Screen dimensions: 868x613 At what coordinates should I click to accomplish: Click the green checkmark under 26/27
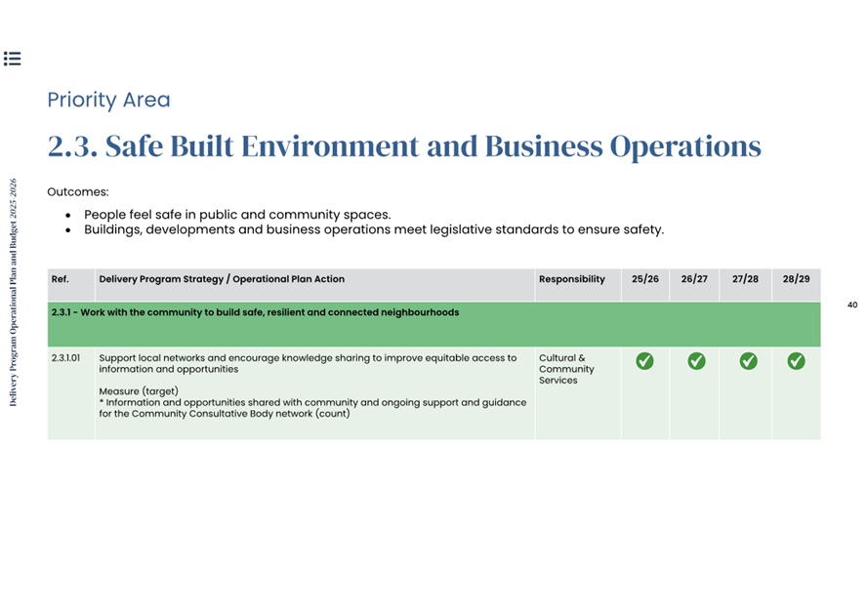(696, 361)
